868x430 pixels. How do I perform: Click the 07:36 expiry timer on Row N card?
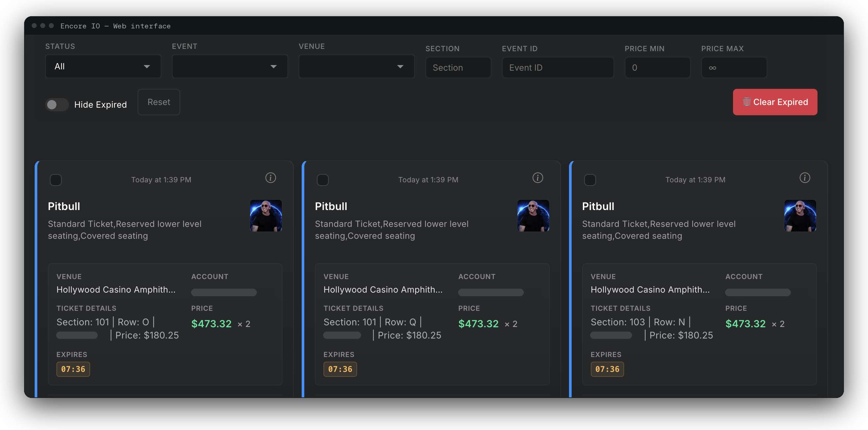[x=607, y=369]
